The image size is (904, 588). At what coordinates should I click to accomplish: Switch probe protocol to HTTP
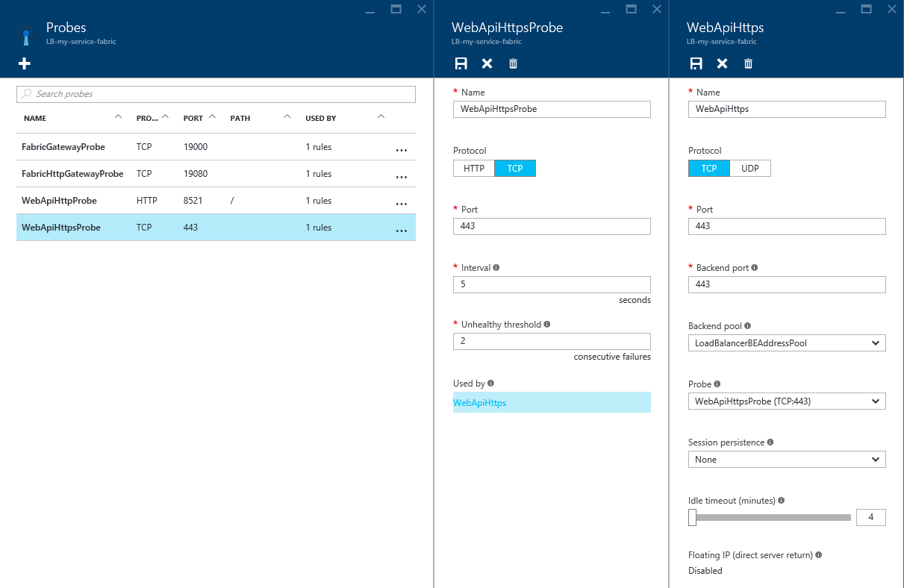pos(473,168)
